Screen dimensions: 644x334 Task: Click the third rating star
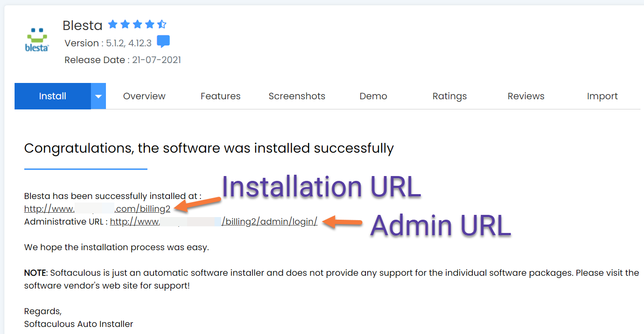click(137, 24)
